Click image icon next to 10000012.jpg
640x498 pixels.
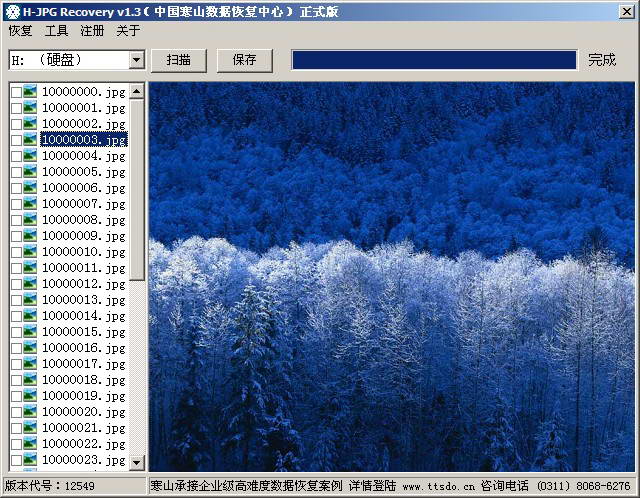click(x=30, y=283)
